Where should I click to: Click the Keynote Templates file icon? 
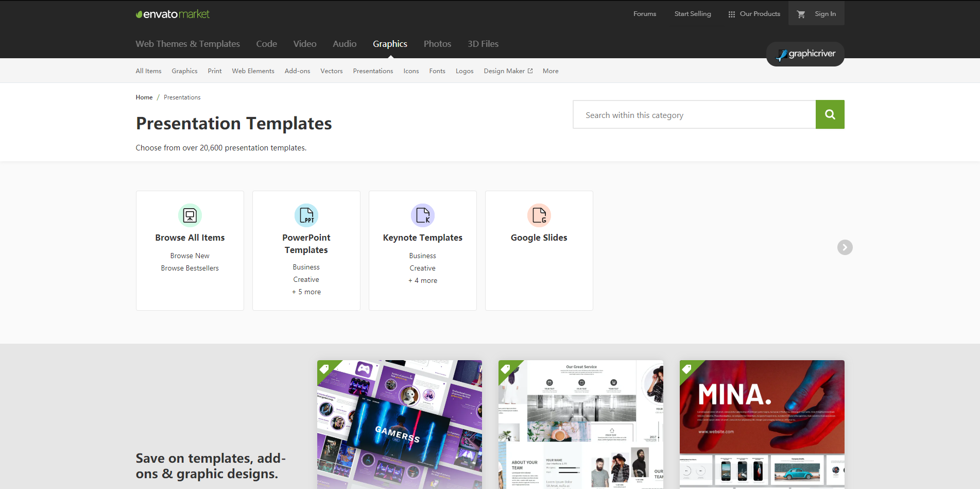coord(423,215)
